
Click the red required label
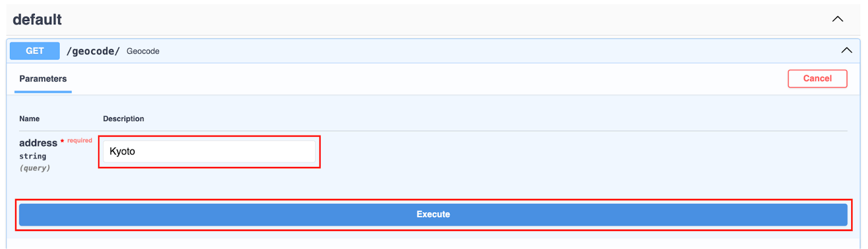pos(80,140)
